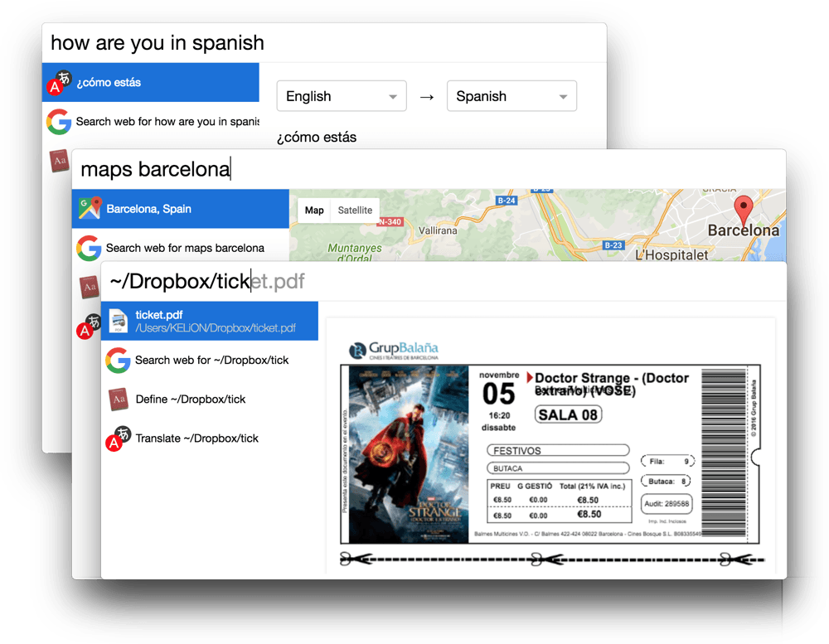Select "Search web for maps barcelona" result text
The image size is (829, 644).
(x=185, y=248)
